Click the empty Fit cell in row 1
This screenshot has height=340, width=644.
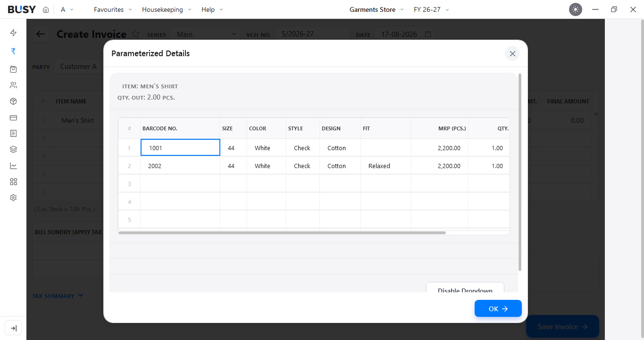pyautogui.click(x=386, y=148)
